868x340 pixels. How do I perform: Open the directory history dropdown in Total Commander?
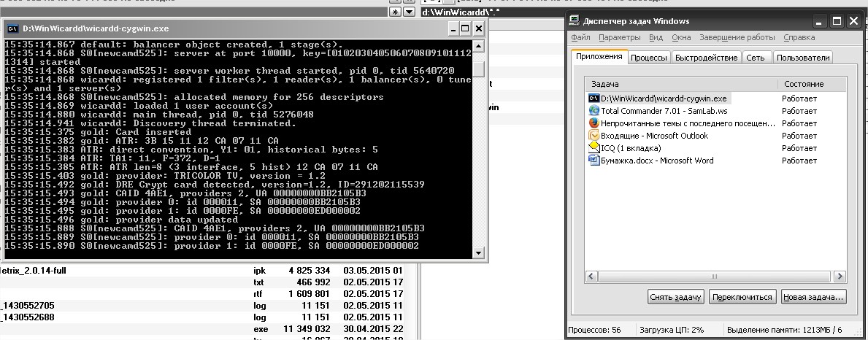point(409,12)
